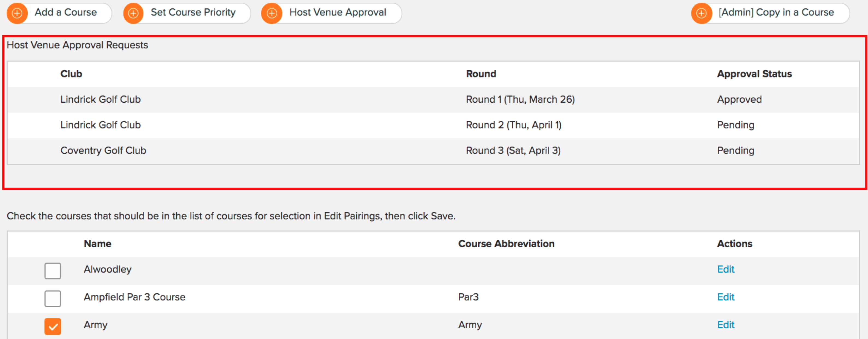Click the Course Abbreviation column header
The image size is (868, 339).
click(506, 243)
